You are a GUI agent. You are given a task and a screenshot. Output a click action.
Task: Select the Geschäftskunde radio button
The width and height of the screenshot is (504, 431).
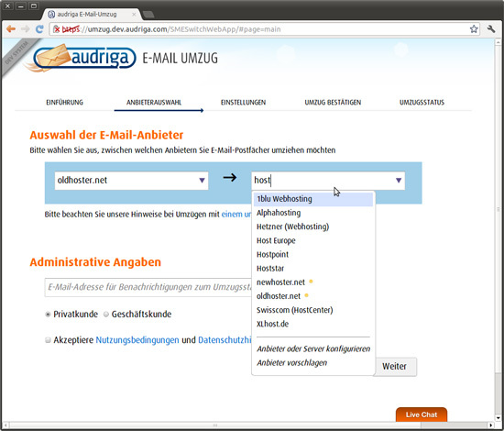106,315
